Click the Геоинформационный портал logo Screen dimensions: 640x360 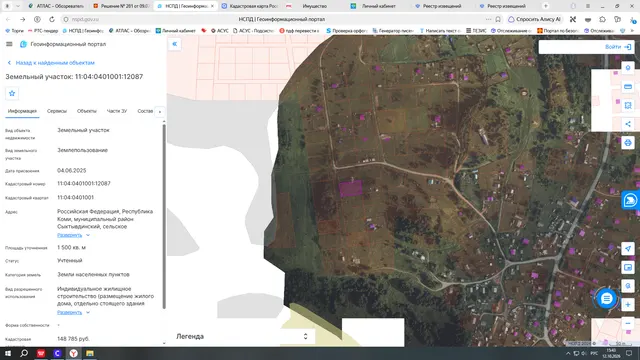[x=23, y=44]
